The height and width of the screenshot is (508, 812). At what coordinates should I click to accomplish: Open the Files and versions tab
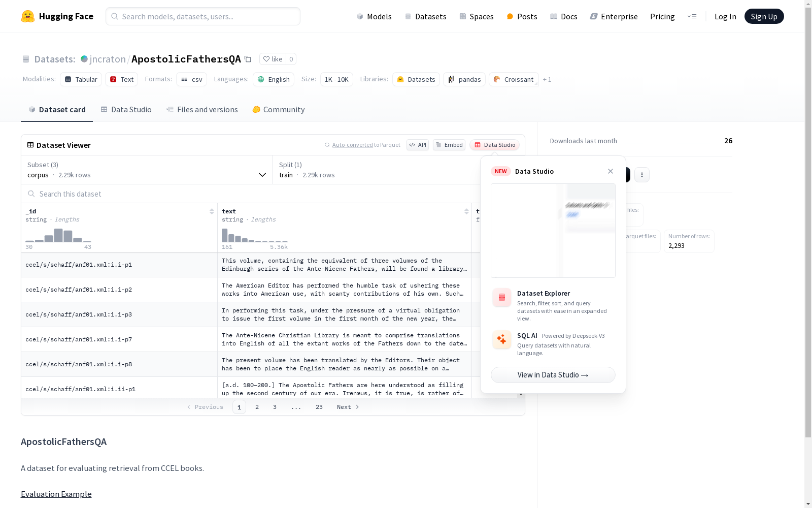[202, 110]
